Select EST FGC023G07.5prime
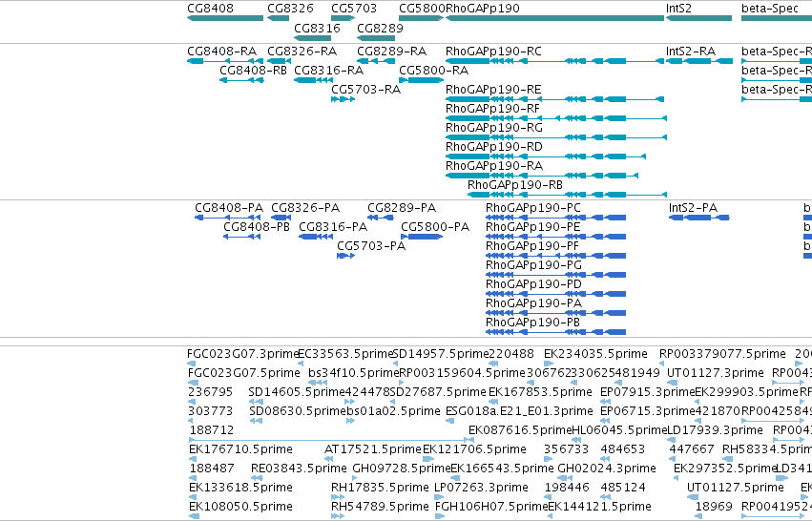The width and height of the screenshot is (812, 521). click(x=193, y=384)
